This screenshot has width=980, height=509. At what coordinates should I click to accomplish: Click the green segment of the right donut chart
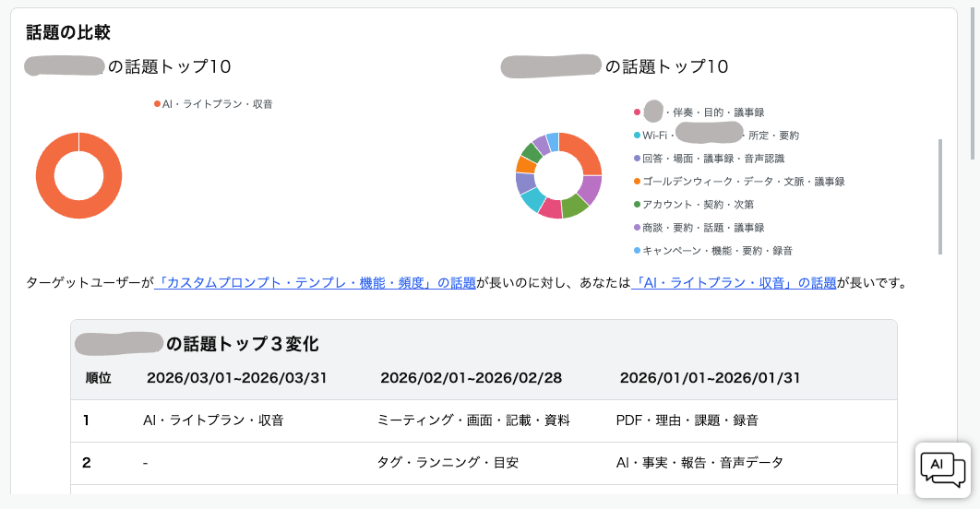click(575, 206)
